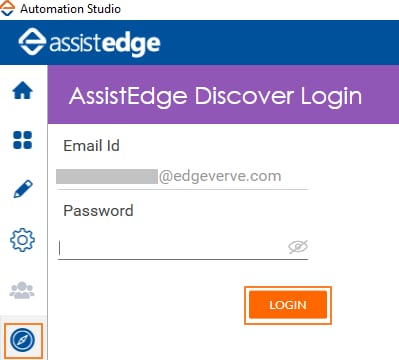Open the Home page from sidebar
This screenshot has width=399, height=360.
pyautogui.click(x=23, y=91)
